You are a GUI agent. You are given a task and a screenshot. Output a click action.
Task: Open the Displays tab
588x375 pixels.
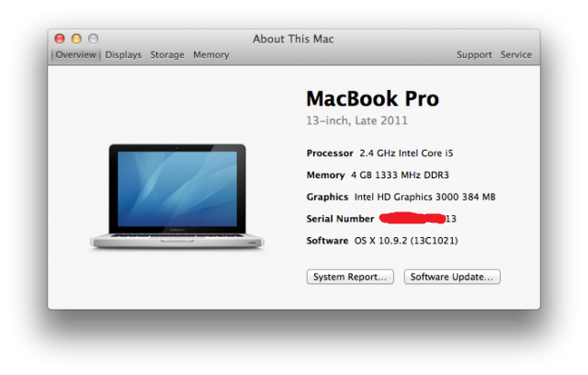tap(123, 55)
